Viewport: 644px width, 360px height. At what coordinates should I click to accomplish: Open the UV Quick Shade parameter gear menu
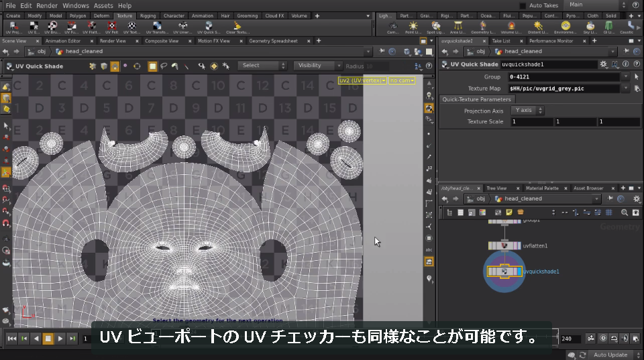coord(603,64)
